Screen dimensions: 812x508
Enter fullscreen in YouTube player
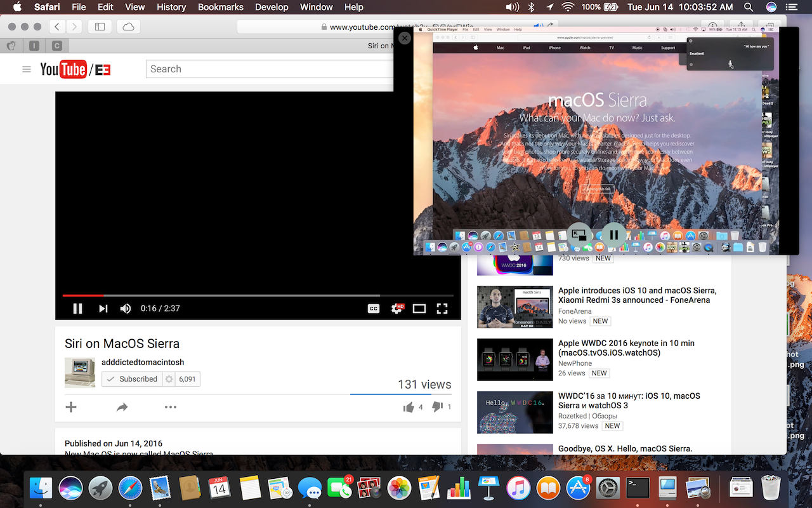tap(442, 309)
